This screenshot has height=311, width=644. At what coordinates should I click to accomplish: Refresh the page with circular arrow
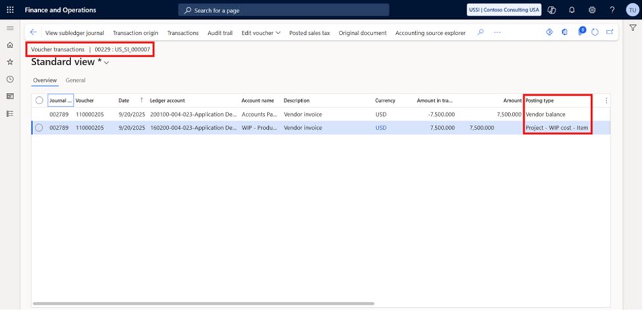click(x=595, y=32)
